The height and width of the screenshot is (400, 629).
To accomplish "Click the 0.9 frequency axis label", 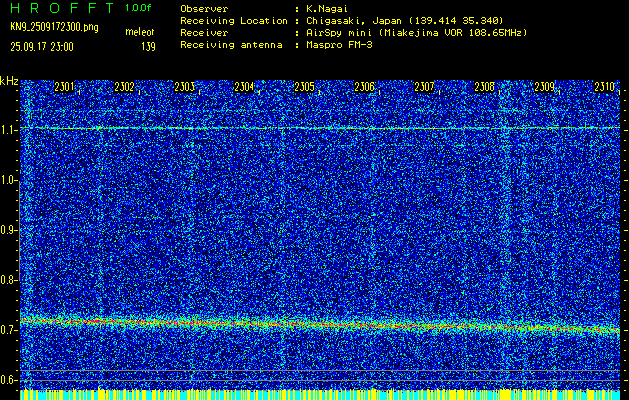I will 7,230.
